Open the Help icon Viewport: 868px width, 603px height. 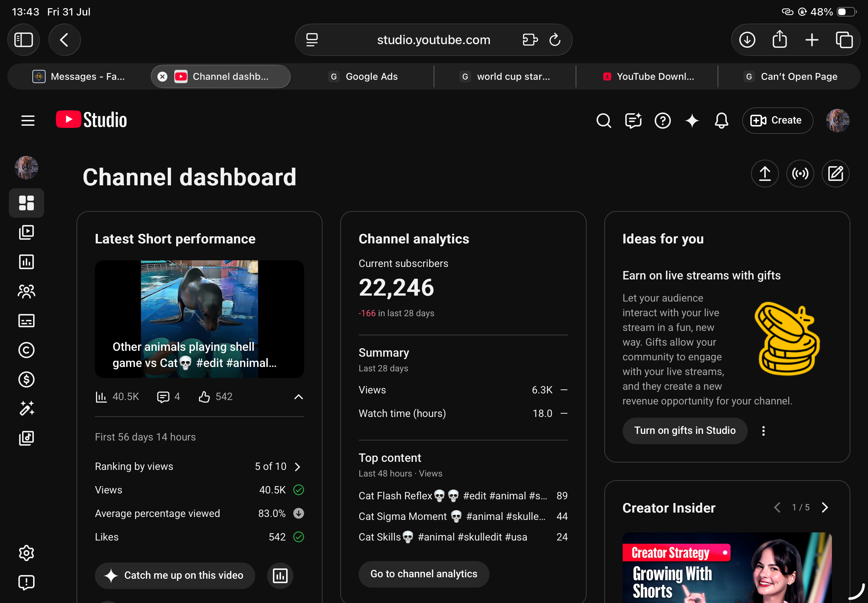pos(662,121)
